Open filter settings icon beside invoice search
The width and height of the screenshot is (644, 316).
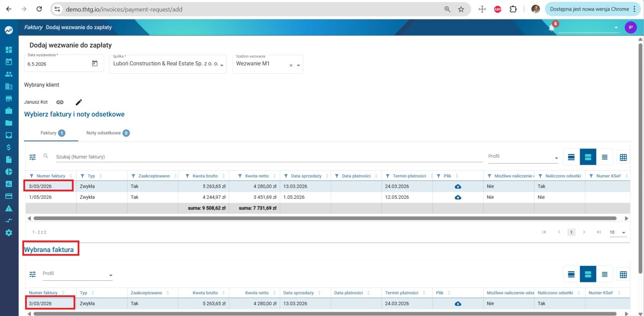click(33, 157)
